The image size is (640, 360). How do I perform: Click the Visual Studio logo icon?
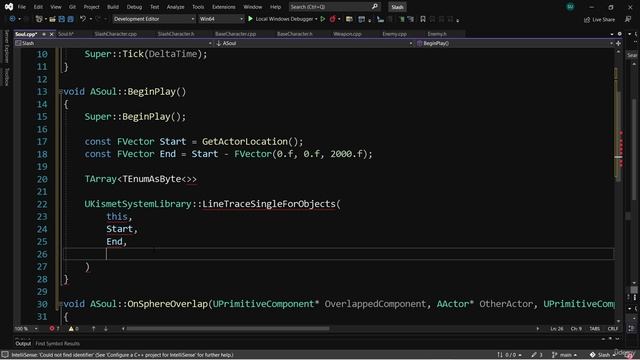(9, 7)
